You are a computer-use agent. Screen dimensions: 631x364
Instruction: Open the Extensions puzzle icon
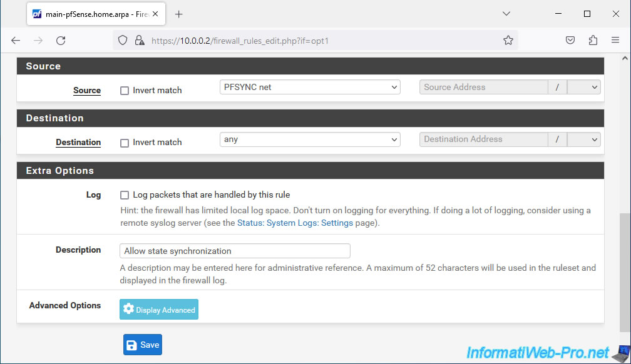[593, 40]
